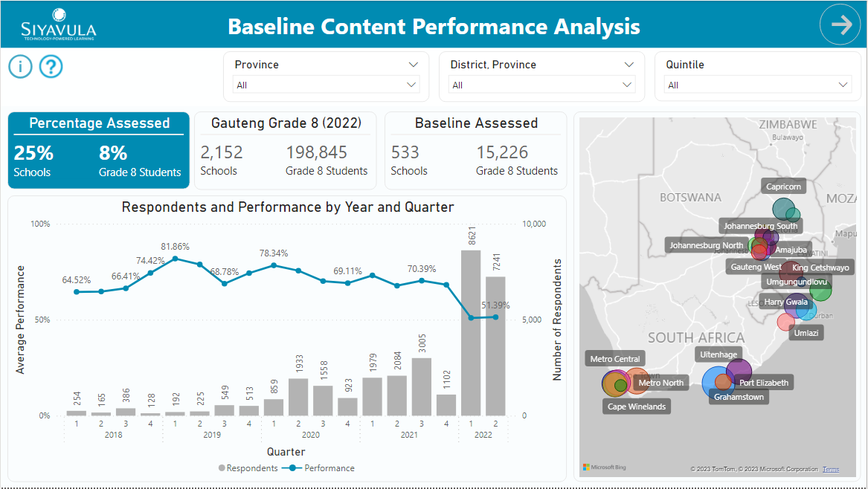The width and height of the screenshot is (868, 489).
Task: Select the Capricorn map label
Action: coord(783,187)
